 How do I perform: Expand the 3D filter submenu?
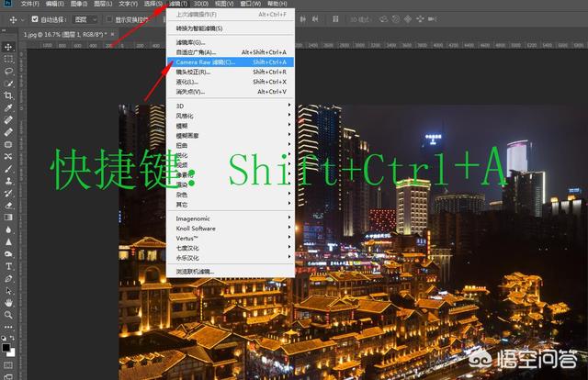pos(231,106)
